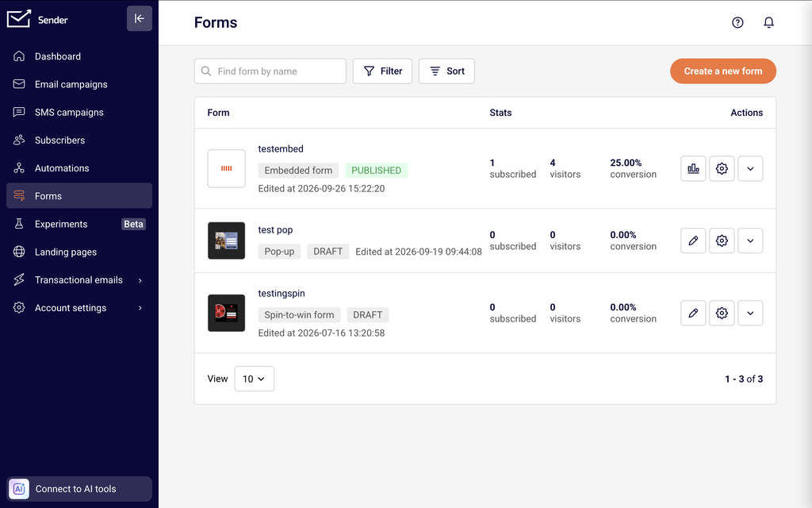
Task: Edit test pop with pencil icon
Action: 693,241
